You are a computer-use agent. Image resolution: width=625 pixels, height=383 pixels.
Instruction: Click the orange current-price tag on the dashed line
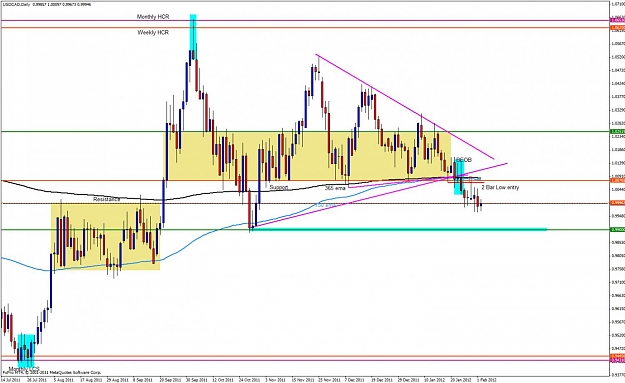617,203
